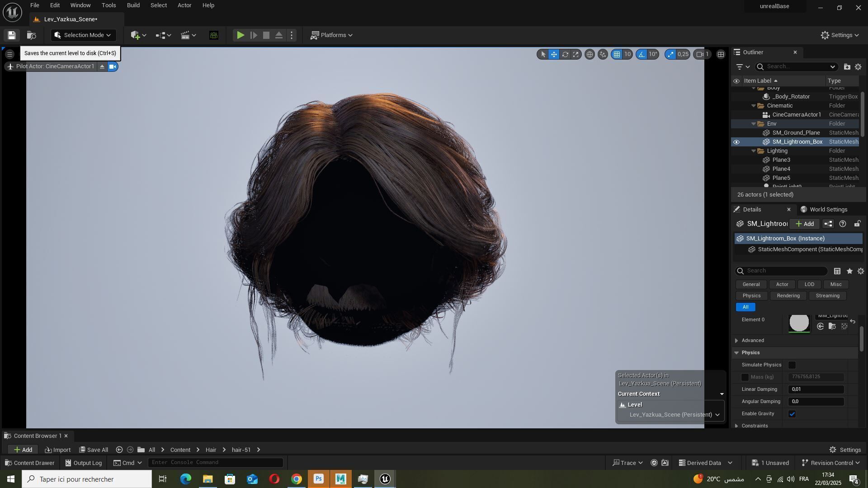
Task: Click the green play-in-editor button
Action: click(x=241, y=35)
